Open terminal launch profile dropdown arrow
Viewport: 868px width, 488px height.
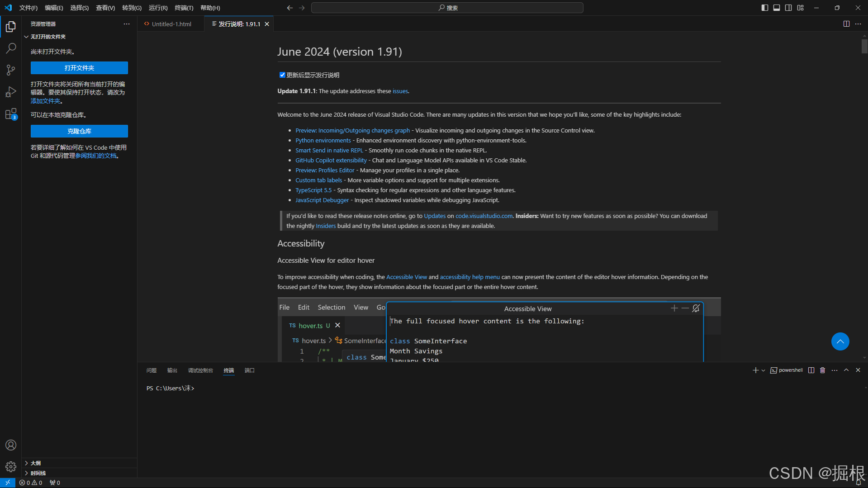click(763, 370)
